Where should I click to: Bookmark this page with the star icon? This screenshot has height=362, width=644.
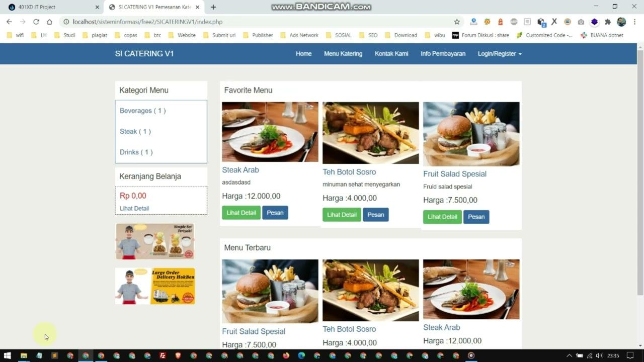[457, 22]
